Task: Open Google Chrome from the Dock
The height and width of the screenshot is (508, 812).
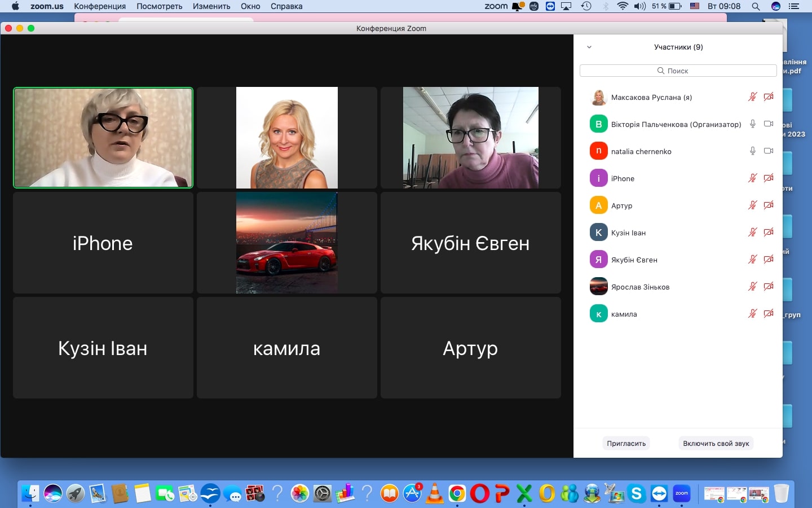Action: (457, 494)
